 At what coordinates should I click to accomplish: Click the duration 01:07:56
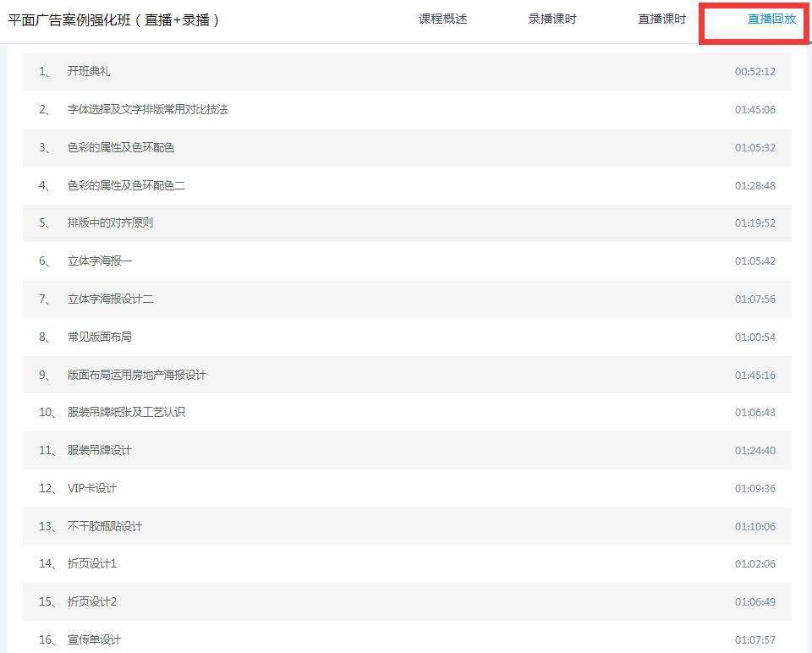(755, 299)
